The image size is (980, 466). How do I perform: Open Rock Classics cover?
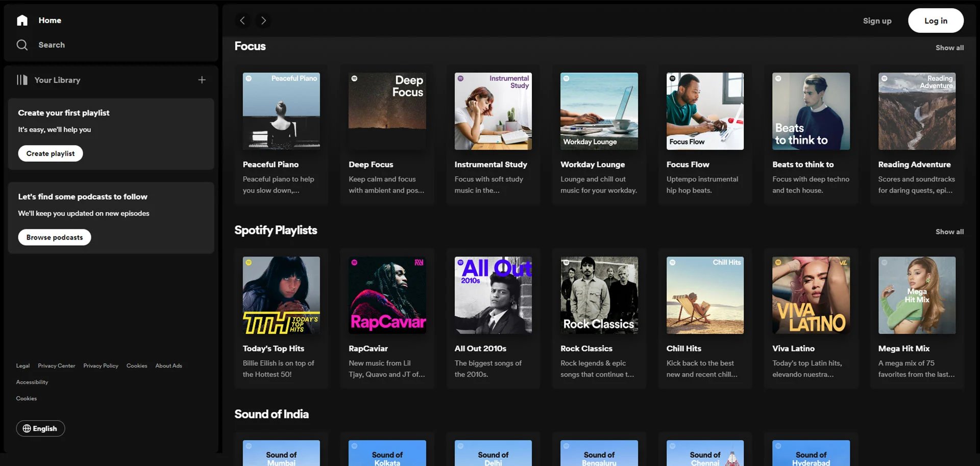599,295
